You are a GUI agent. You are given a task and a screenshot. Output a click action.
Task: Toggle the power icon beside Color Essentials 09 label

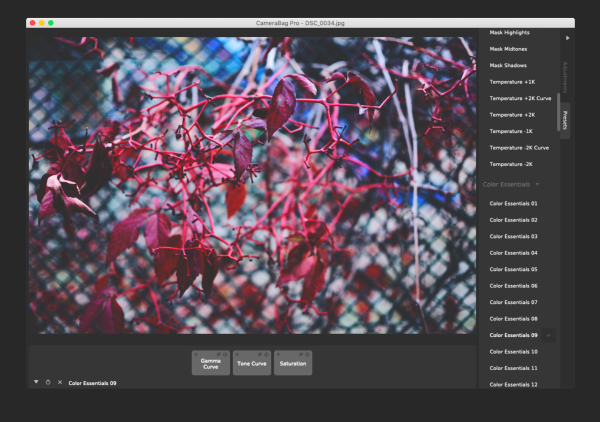point(48,382)
